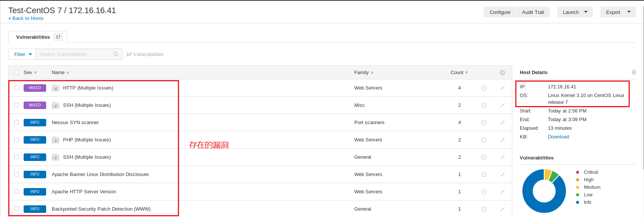Click the 17 count badge on Vulnerabilities tab
Viewport: 644px width, 217px height.
tap(58, 37)
